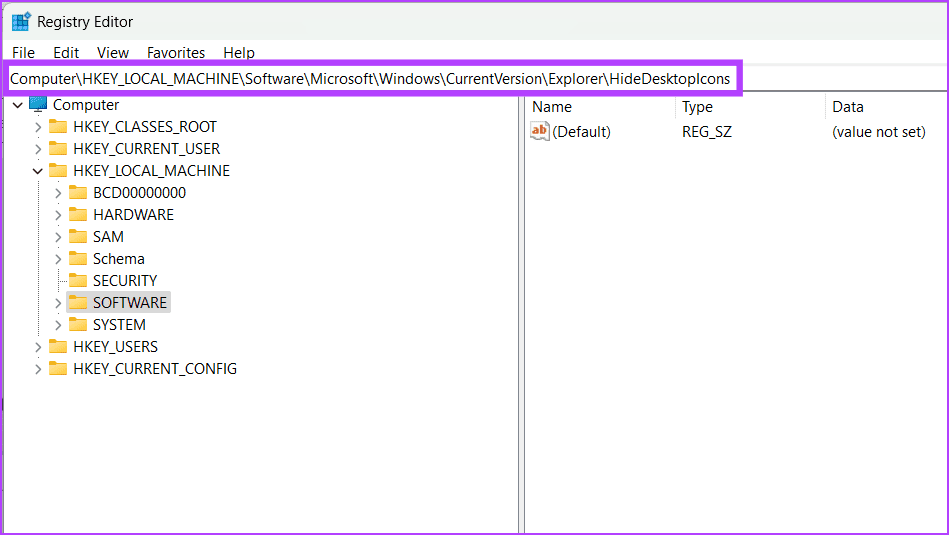Click the HARDWARE folder icon
The height and width of the screenshot is (535, 949).
coord(78,214)
